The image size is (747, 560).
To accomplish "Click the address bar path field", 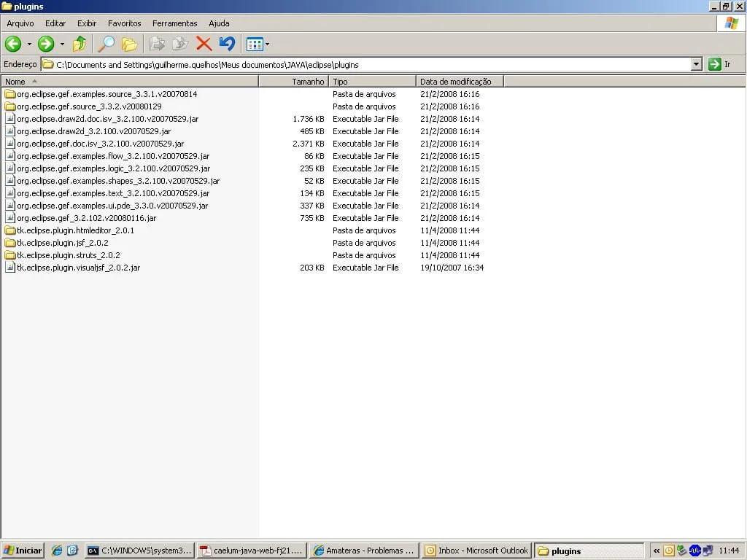I will [366, 64].
